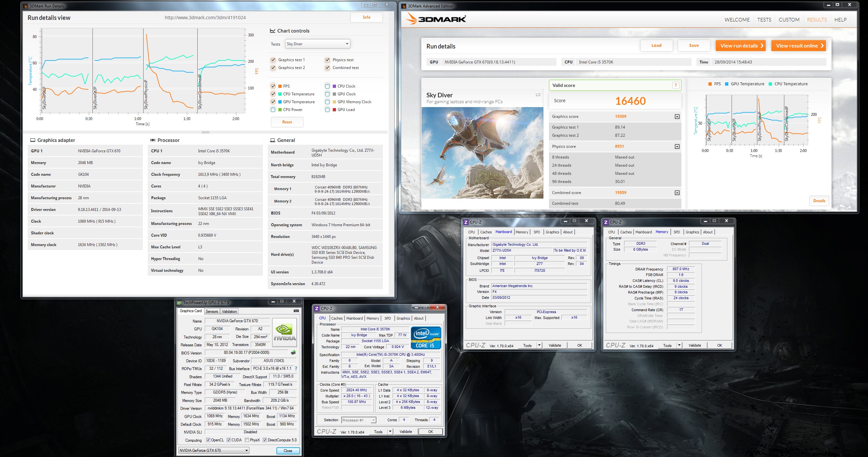The width and height of the screenshot is (868, 457).
Task: Enable the GPU Load chart series
Action: (x=327, y=110)
